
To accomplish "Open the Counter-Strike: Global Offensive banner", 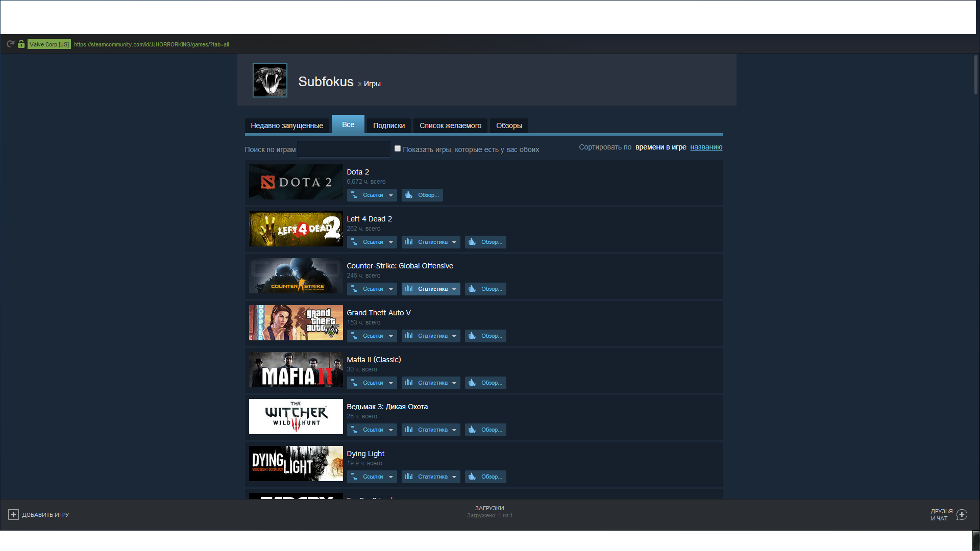I will [296, 276].
